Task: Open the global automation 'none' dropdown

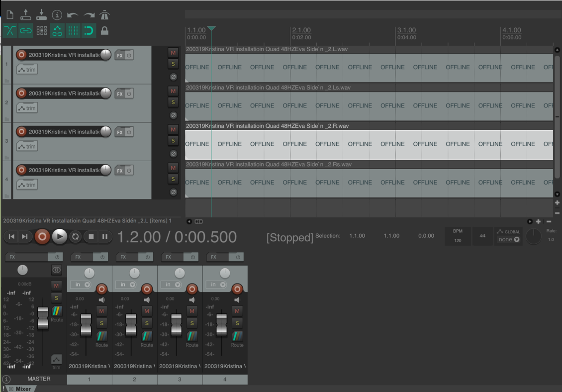Action: pos(508,239)
